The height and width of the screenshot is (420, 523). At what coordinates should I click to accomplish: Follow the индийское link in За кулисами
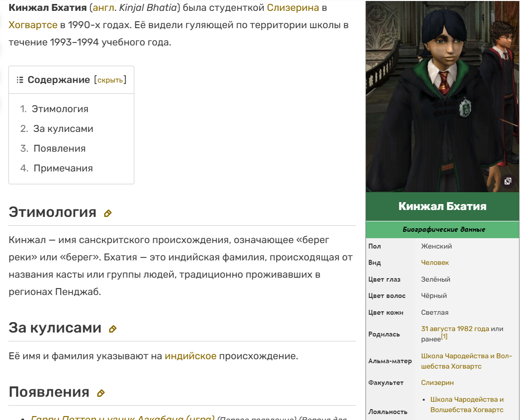191,356
